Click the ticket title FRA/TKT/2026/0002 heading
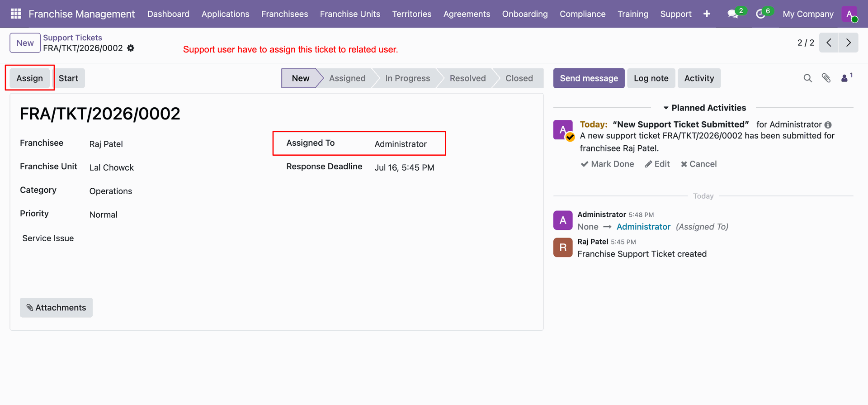 click(100, 114)
